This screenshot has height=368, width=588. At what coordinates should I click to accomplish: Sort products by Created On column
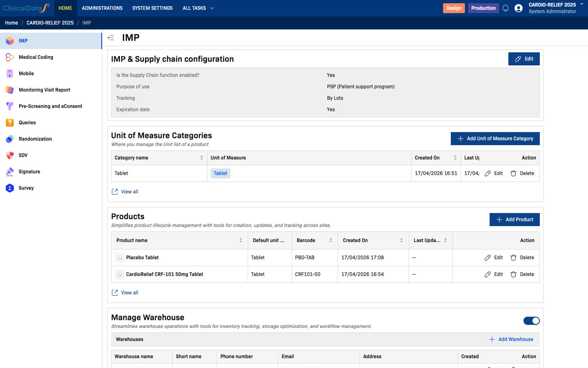402,240
